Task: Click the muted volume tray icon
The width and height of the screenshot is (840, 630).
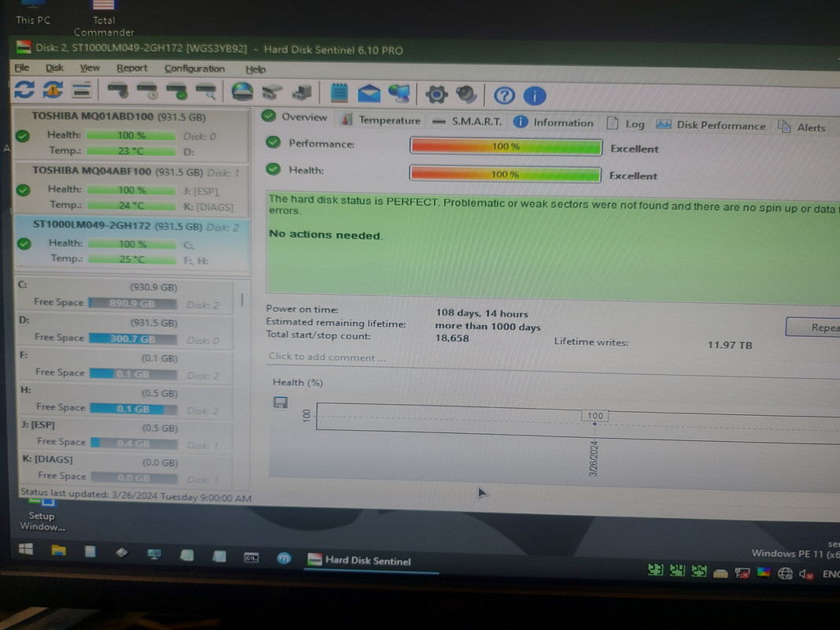Action: (x=806, y=574)
